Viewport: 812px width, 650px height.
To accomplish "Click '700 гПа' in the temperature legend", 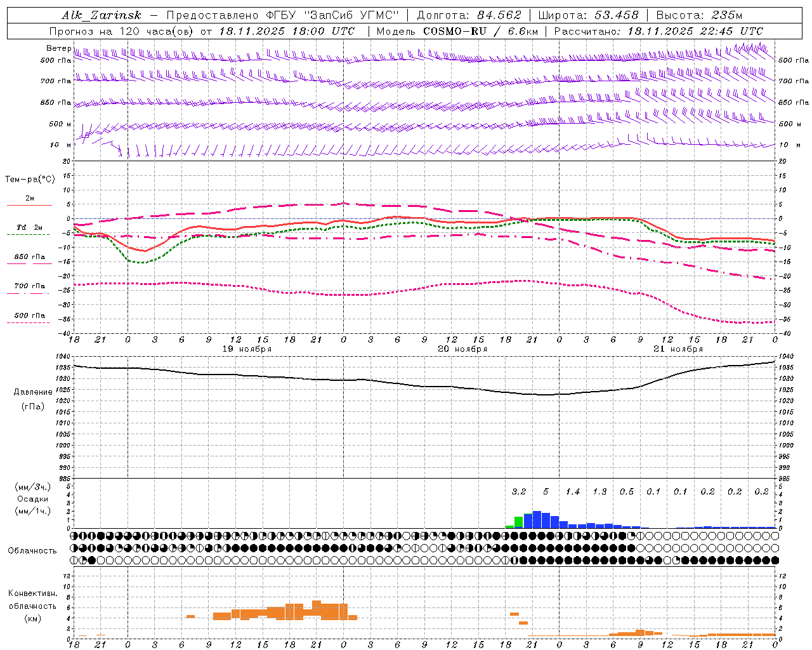I will click(30, 286).
